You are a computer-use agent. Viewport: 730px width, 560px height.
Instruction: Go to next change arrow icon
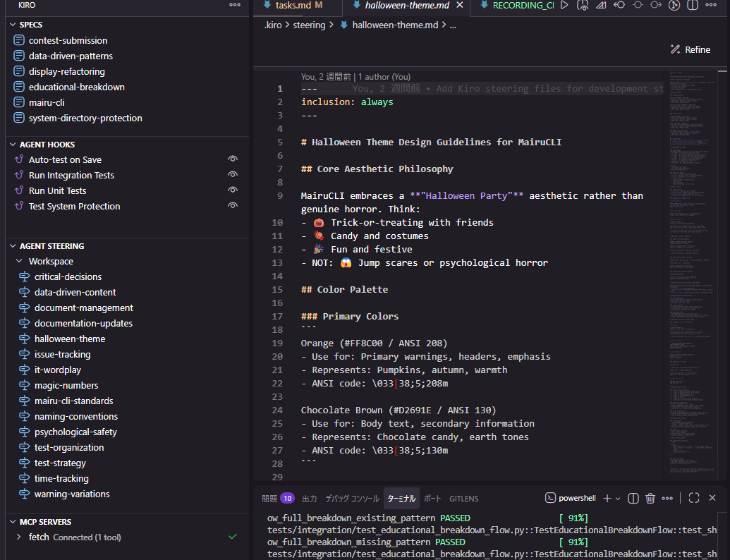tap(656, 5)
